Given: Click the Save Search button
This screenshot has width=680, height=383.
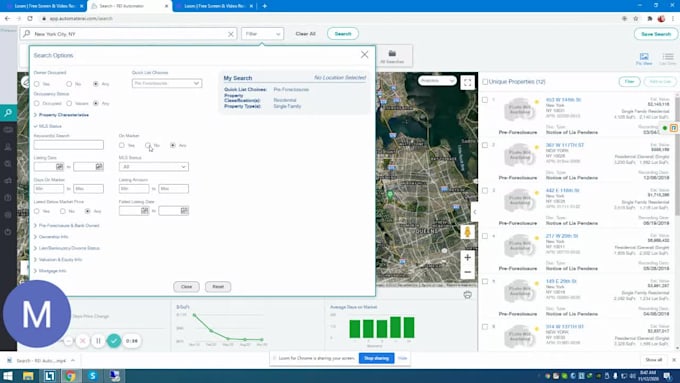Looking at the screenshot, I should [656, 34].
